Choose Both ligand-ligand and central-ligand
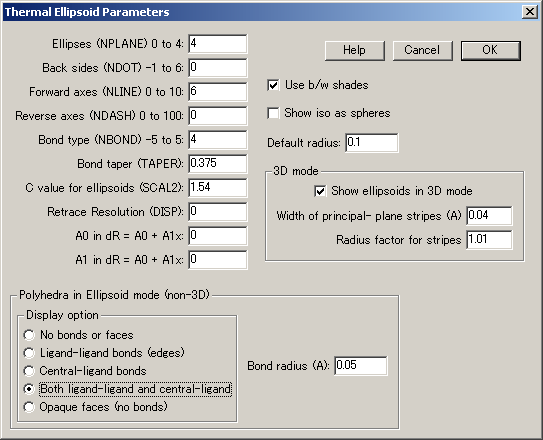 click(x=29, y=389)
